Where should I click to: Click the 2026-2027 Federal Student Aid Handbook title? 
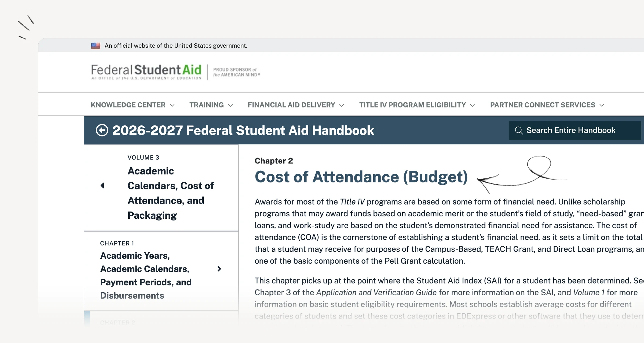243,131
